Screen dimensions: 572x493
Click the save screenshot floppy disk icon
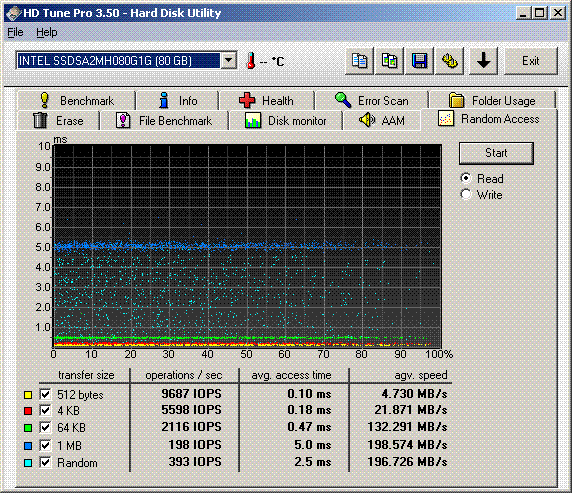pyautogui.click(x=419, y=61)
